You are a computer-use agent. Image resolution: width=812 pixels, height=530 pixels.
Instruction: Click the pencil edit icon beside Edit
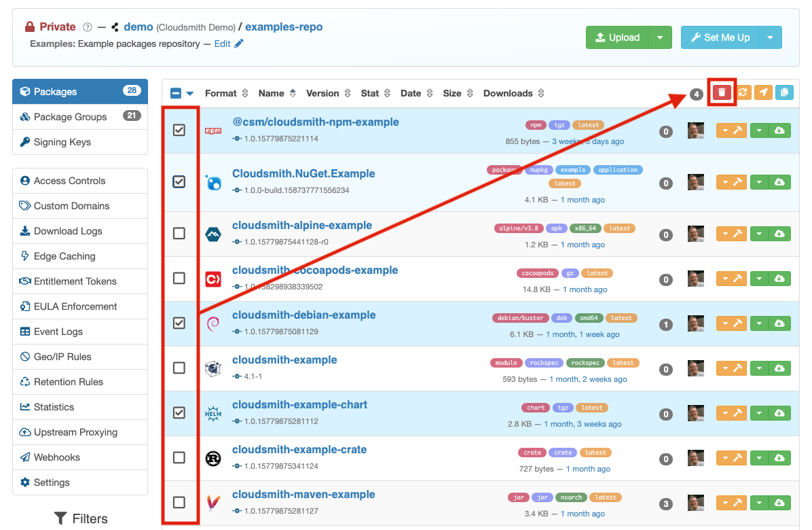239,43
